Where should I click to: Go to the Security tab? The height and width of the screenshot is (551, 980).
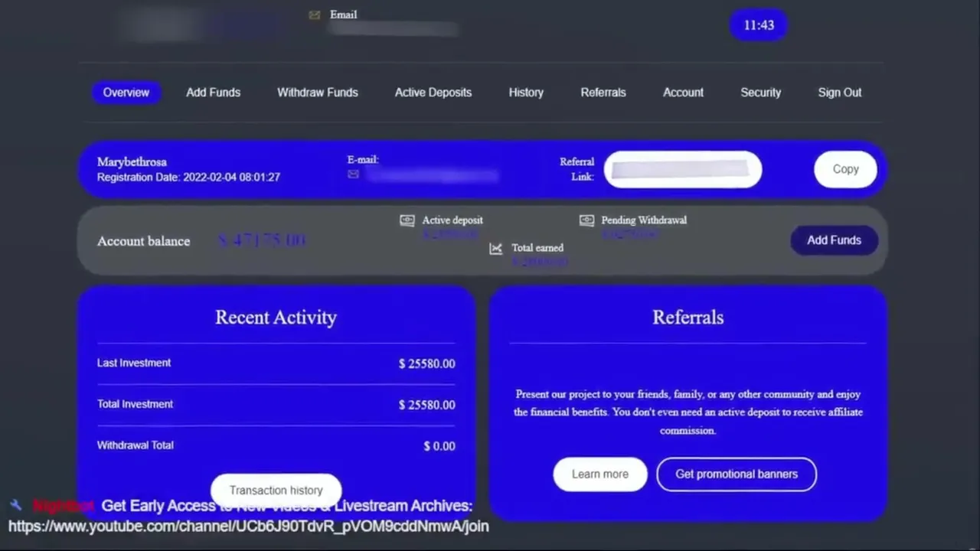click(x=761, y=93)
